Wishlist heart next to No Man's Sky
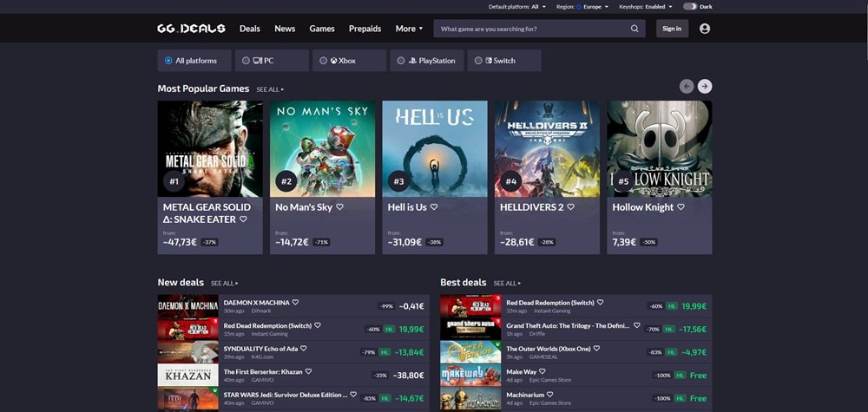This screenshot has width=868, height=412. (339, 206)
